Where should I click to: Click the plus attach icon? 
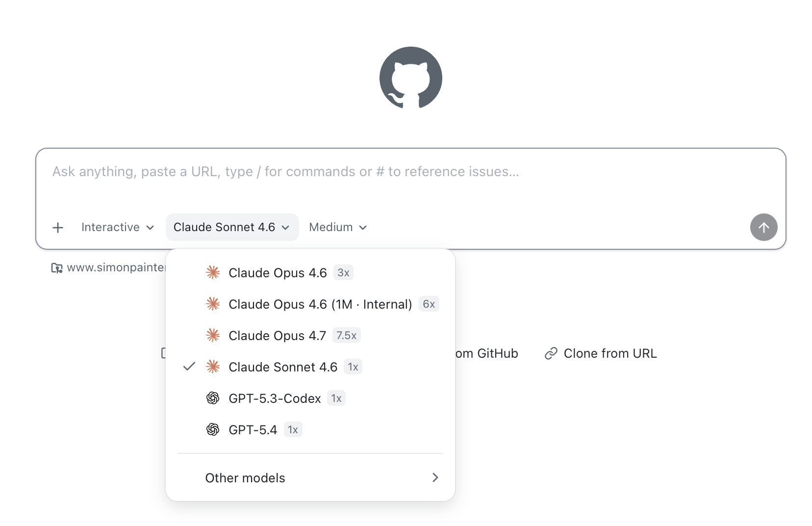point(58,228)
